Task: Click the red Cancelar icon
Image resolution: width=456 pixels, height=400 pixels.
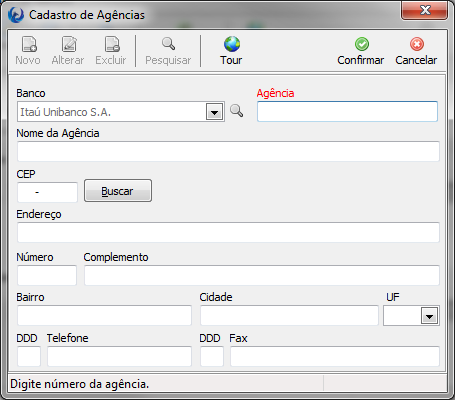Action: click(x=417, y=44)
